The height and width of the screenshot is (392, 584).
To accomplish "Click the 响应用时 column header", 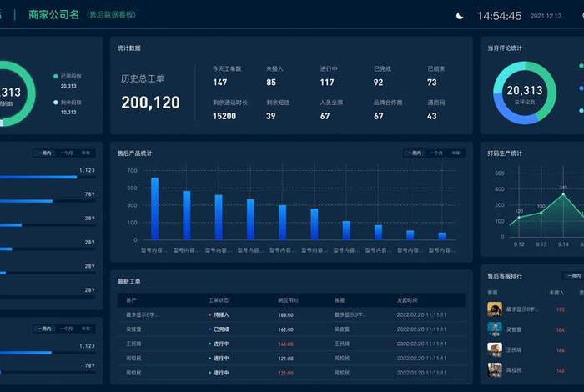I will click(287, 299).
